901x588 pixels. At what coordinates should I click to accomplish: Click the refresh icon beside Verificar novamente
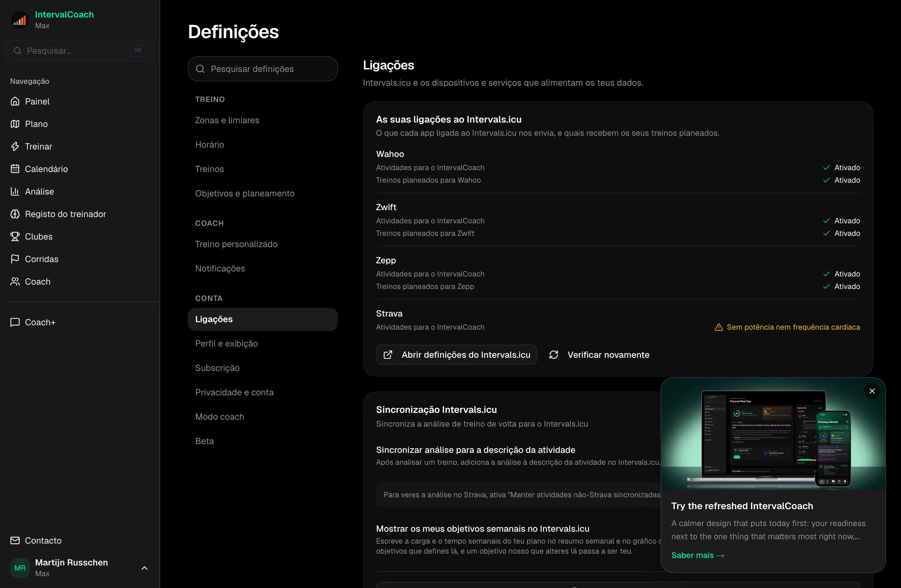coord(554,355)
